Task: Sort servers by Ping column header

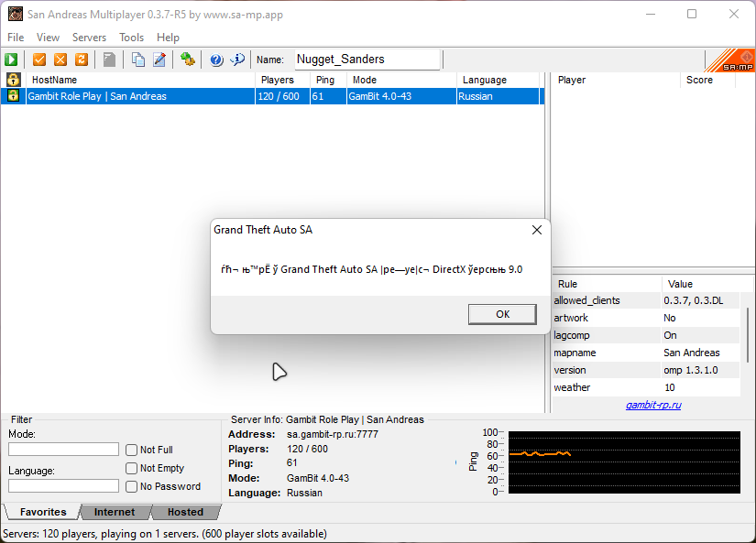Action: pyautogui.click(x=327, y=81)
